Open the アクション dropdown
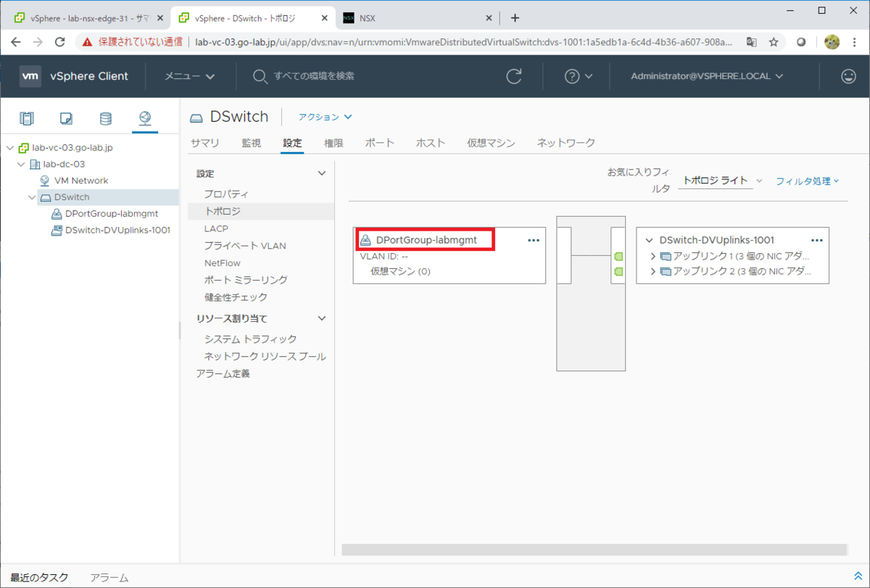The height and width of the screenshot is (588, 870). tap(325, 117)
